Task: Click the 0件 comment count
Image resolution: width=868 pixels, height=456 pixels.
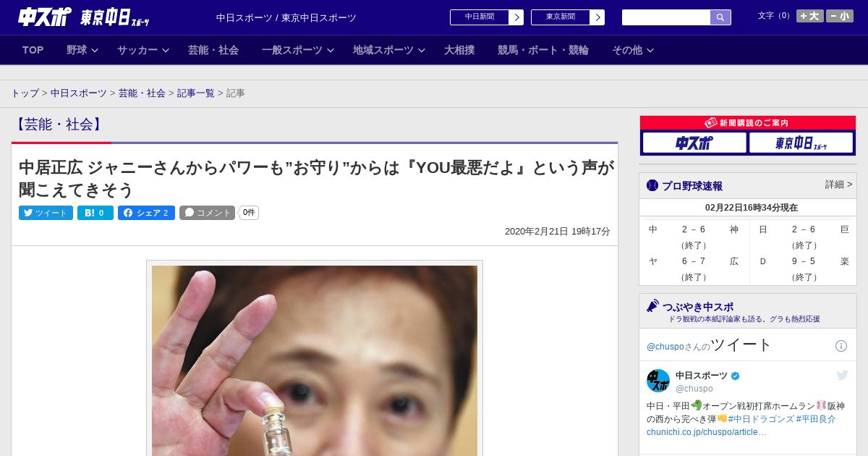Action: (x=249, y=213)
